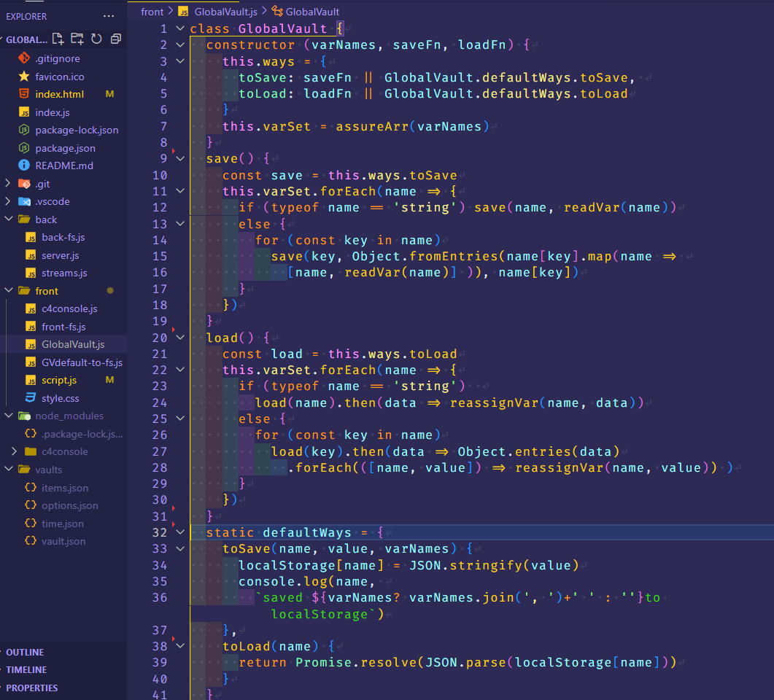Open the Explorer more actions ellipsis

click(x=109, y=16)
